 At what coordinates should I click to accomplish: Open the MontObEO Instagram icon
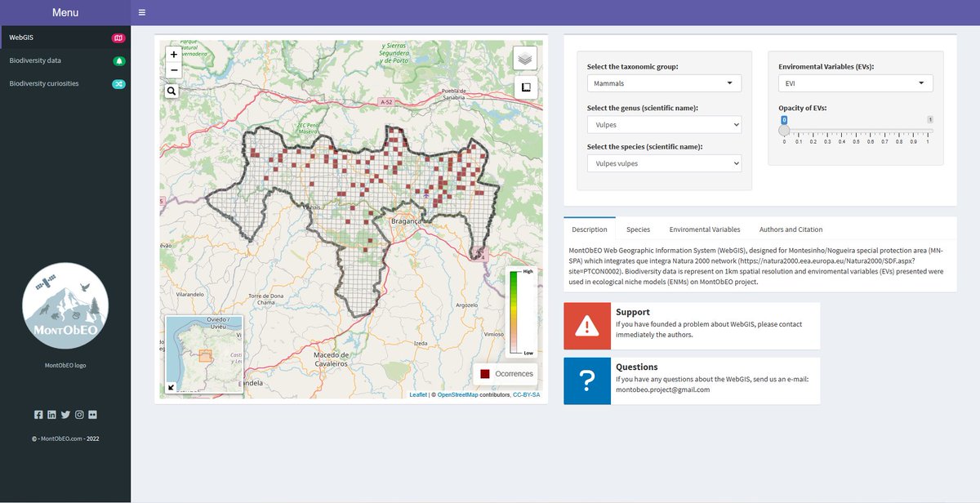(x=79, y=415)
